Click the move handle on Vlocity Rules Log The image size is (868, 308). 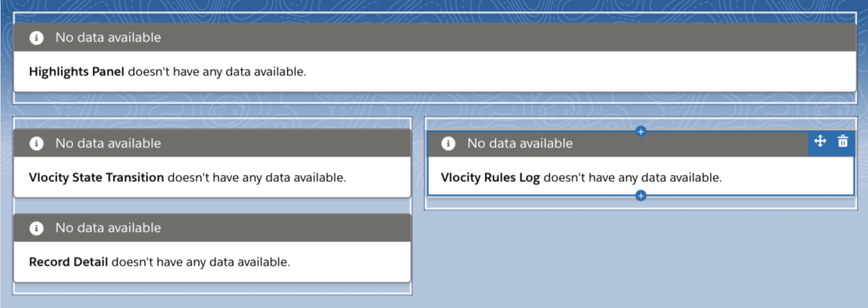[820, 142]
